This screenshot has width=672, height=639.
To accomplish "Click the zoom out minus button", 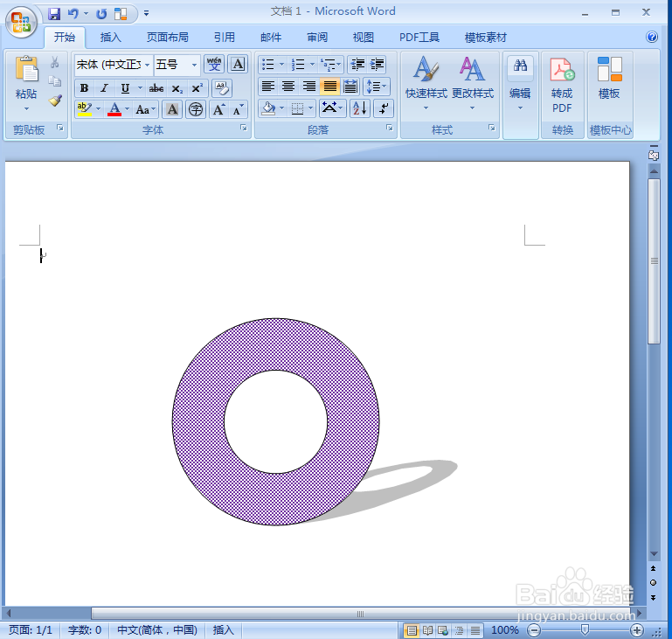I will click(534, 630).
